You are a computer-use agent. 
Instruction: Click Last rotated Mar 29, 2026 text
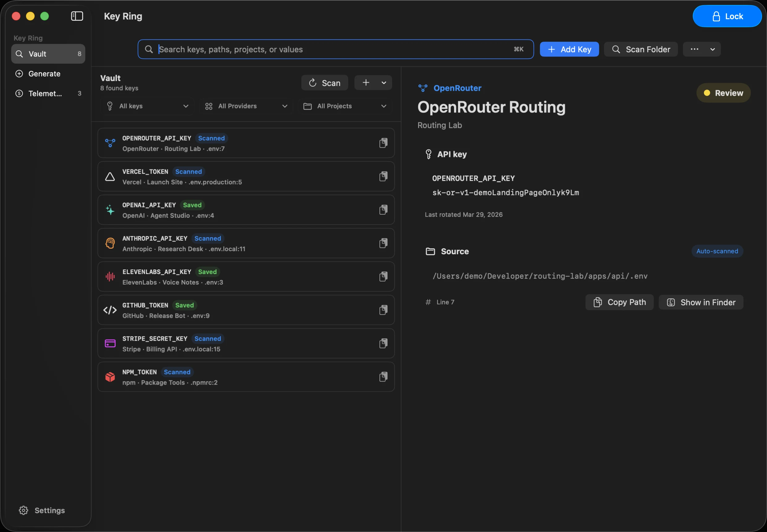(x=463, y=215)
